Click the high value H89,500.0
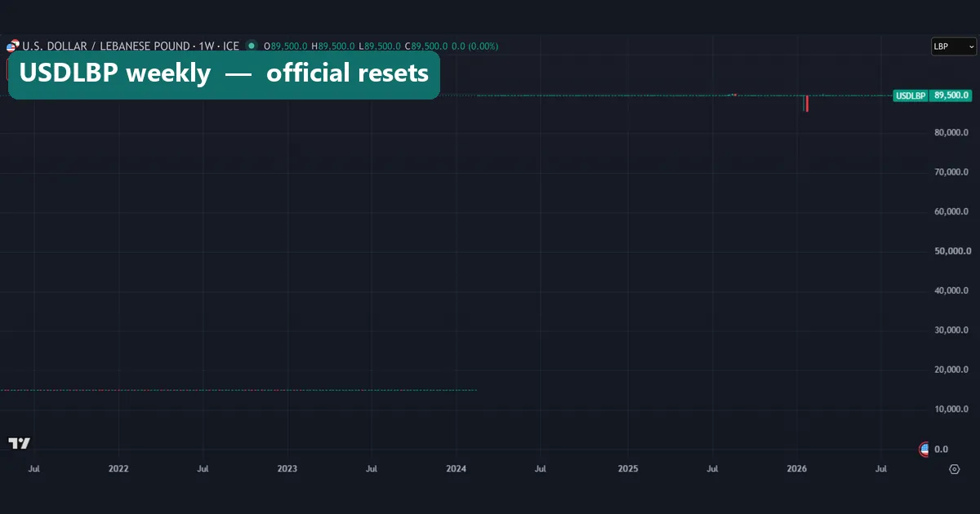 pos(332,47)
